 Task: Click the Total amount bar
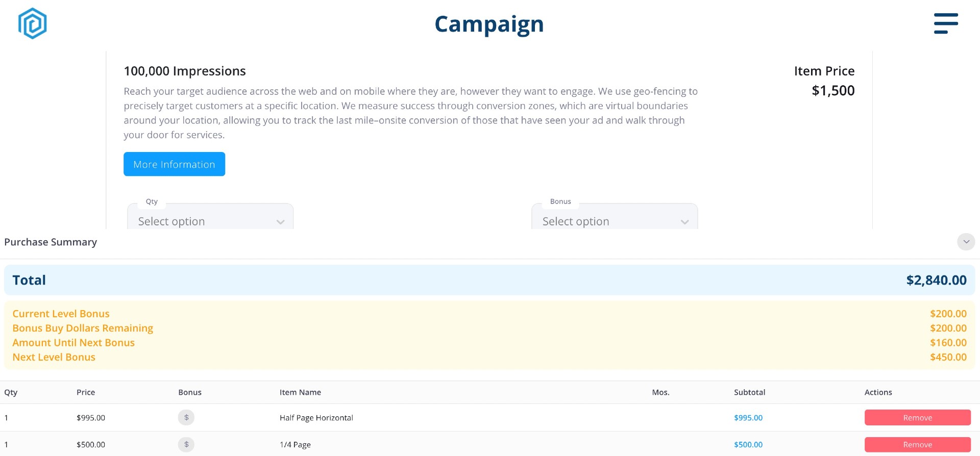pyautogui.click(x=489, y=280)
